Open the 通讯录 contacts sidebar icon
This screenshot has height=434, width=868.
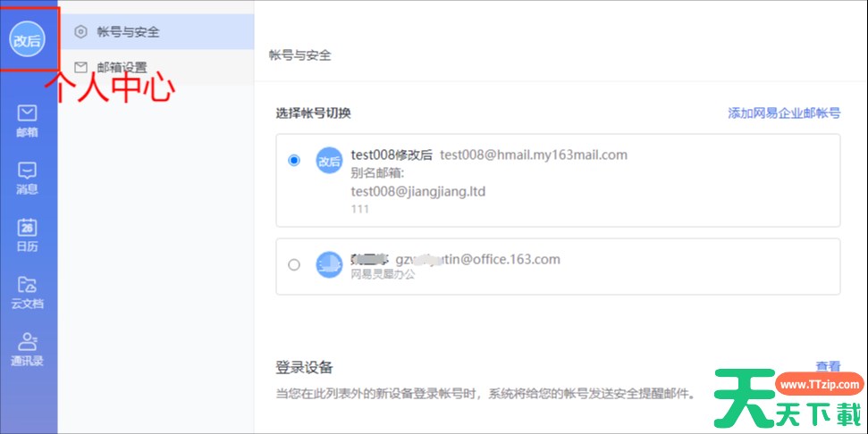[x=27, y=349]
